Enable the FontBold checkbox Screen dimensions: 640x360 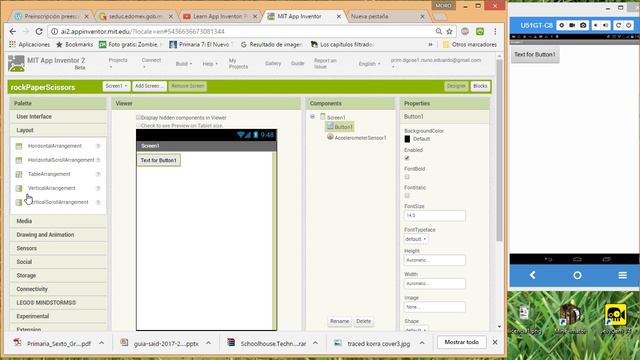407,177
